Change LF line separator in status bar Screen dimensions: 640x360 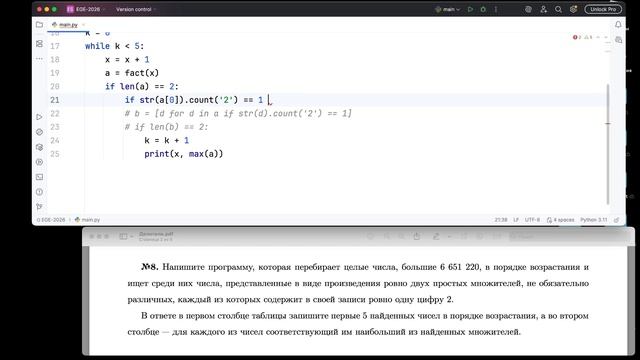point(516,220)
